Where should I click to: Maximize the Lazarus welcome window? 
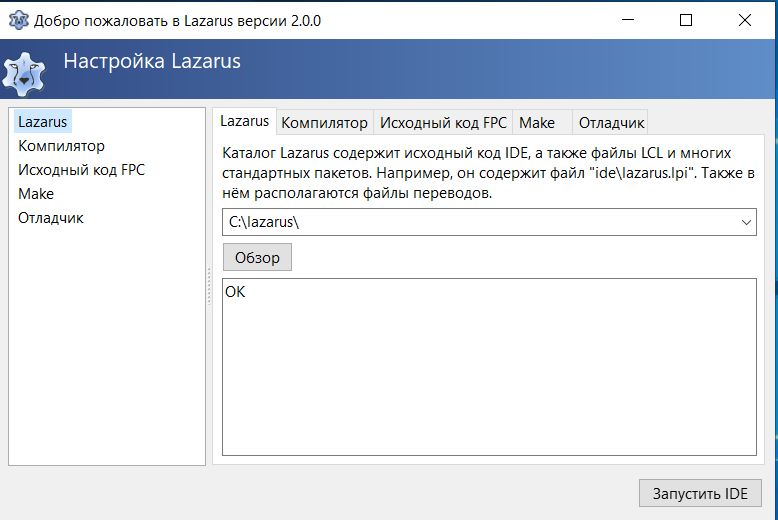[686, 20]
